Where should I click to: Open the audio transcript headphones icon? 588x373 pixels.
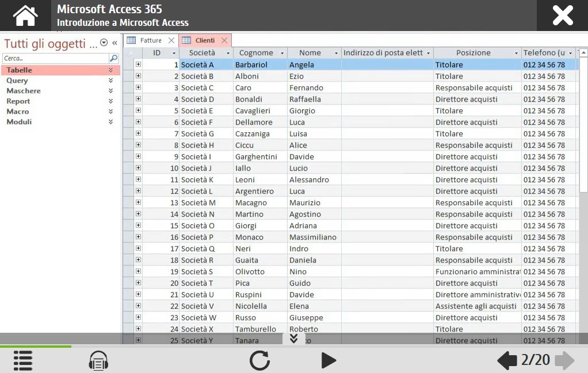coord(98,360)
